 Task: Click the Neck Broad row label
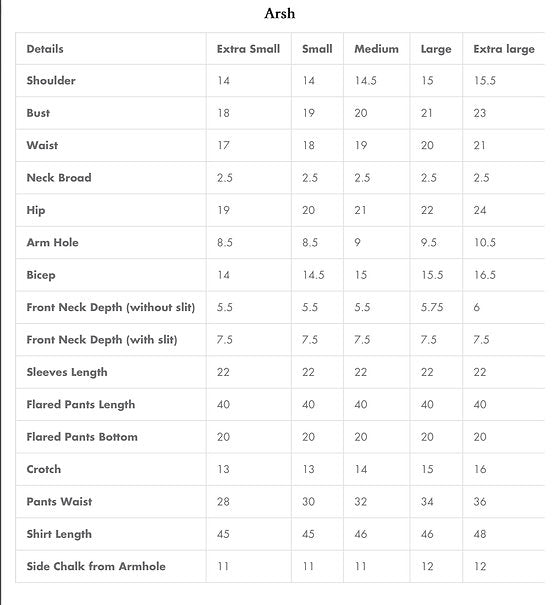[59, 178]
